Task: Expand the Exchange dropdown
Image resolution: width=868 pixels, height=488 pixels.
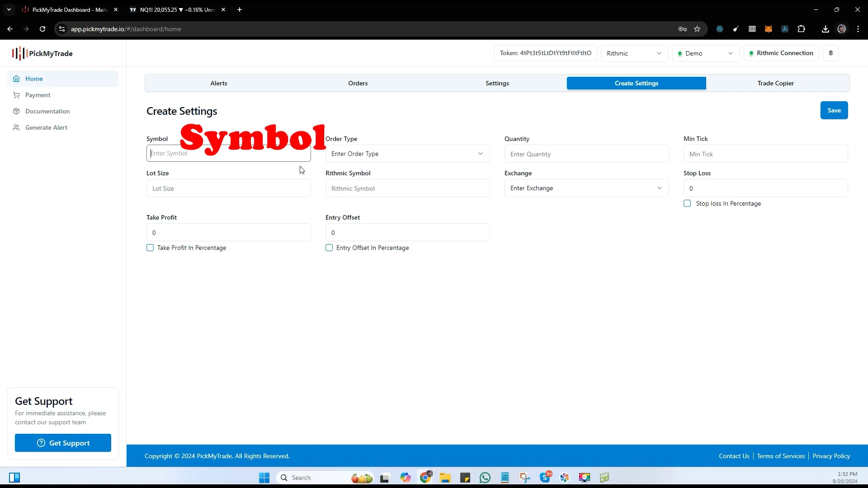Action: pyautogui.click(x=586, y=188)
